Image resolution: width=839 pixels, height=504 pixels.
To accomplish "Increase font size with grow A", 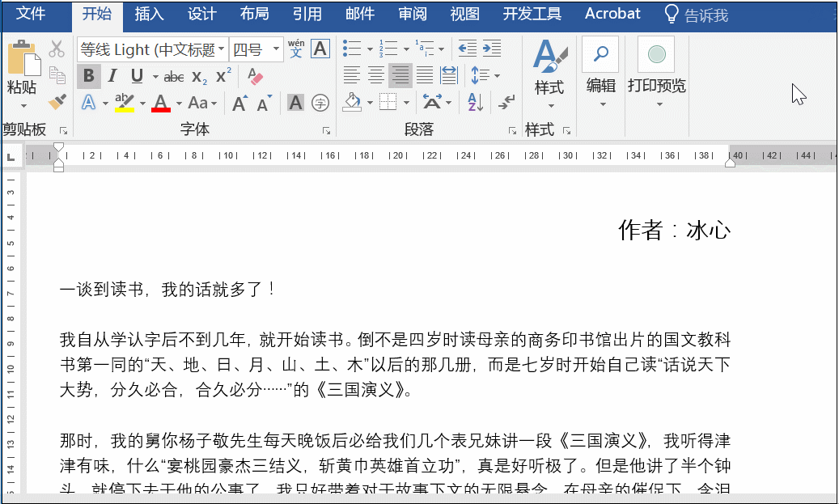I will pyautogui.click(x=239, y=103).
